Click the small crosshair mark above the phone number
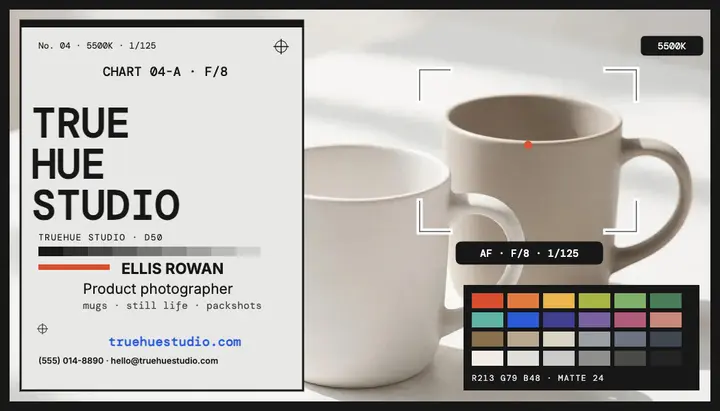This screenshot has height=411, width=720. coord(42,329)
